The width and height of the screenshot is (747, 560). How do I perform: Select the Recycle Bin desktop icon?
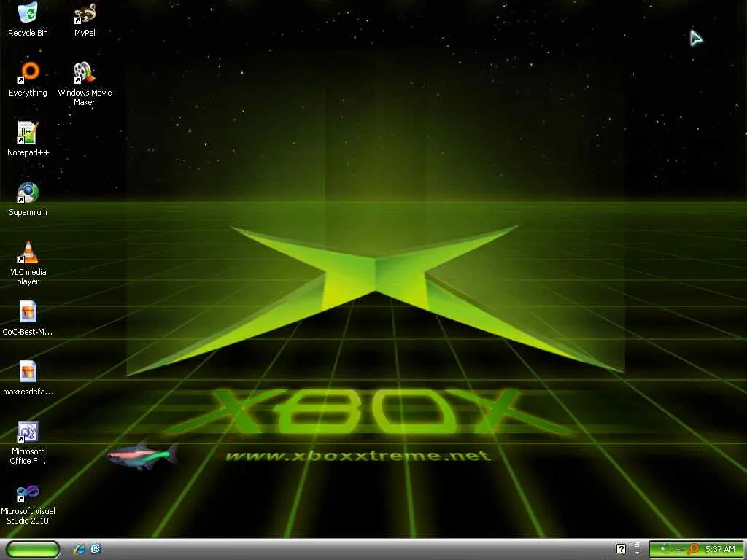(x=28, y=20)
